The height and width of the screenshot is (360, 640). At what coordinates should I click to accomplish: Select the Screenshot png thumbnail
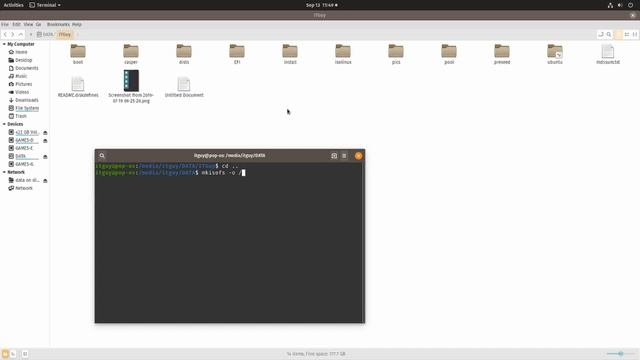click(x=131, y=80)
